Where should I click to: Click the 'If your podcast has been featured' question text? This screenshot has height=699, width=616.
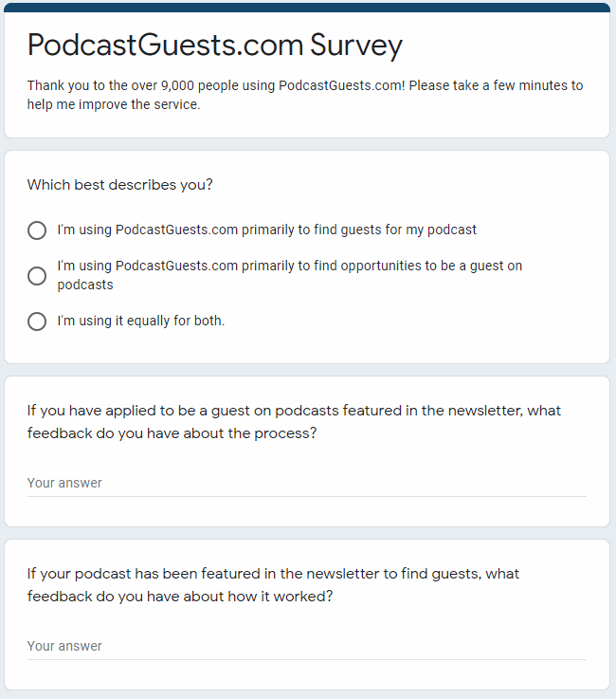[x=273, y=574]
